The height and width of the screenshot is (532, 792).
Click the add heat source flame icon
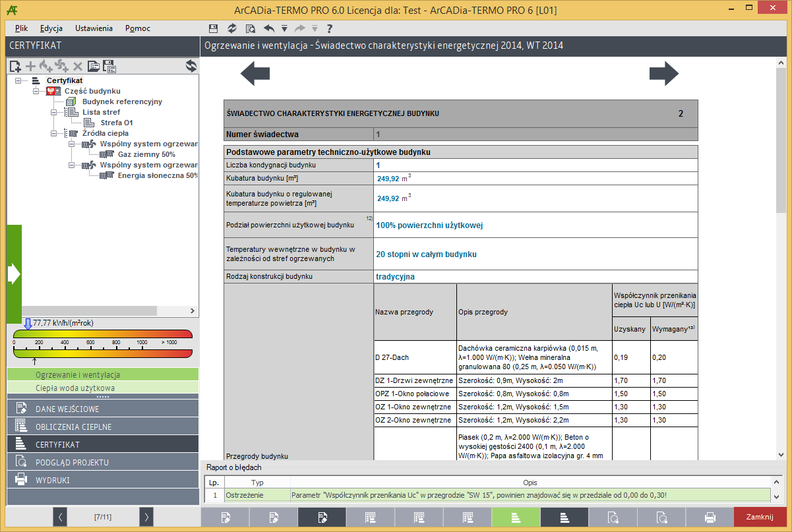pyautogui.click(x=46, y=66)
